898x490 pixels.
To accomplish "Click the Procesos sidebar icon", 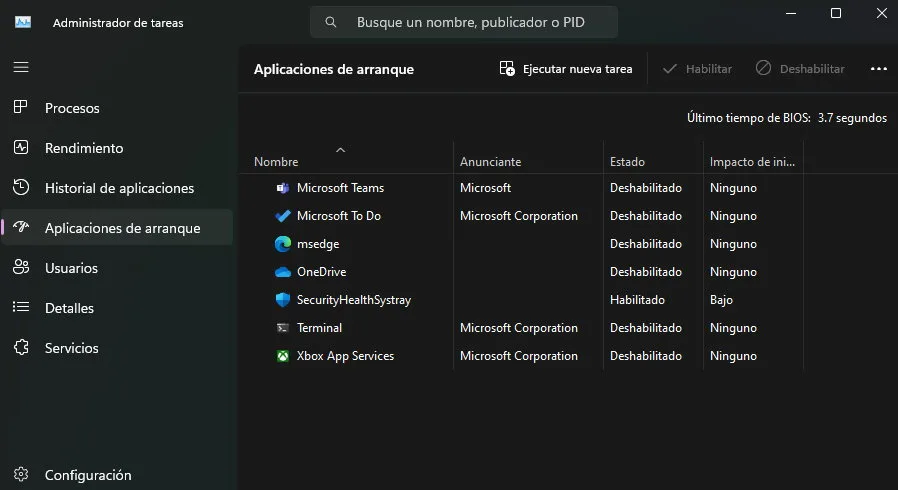I will tap(21, 107).
